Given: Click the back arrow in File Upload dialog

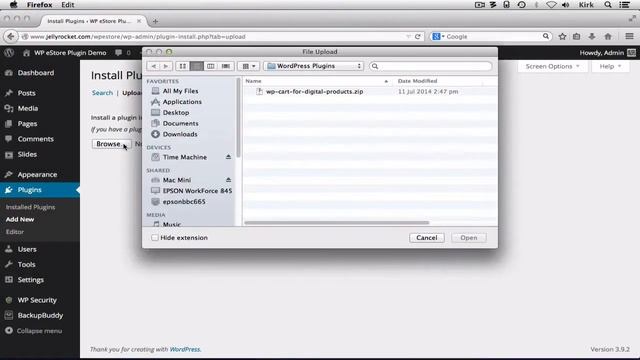Looking at the screenshot, I should [153, 66].
